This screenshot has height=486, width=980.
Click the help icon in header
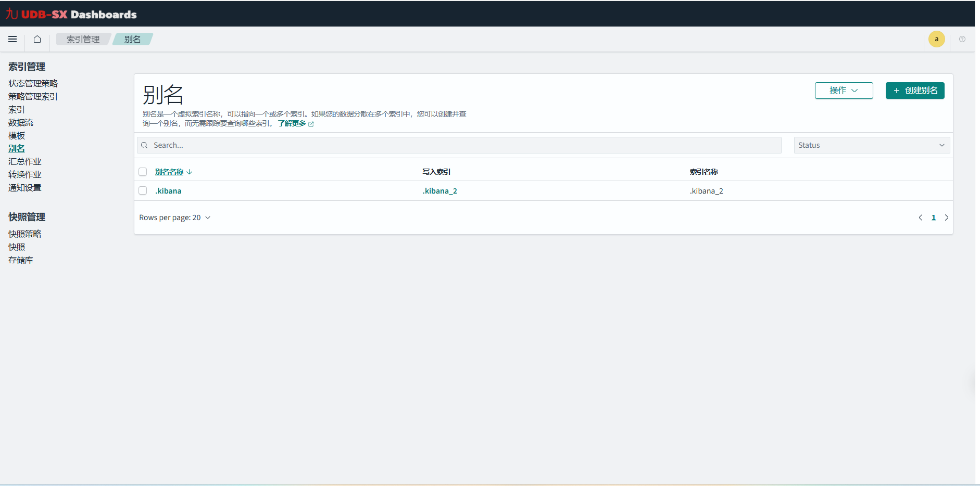point(962,39)
